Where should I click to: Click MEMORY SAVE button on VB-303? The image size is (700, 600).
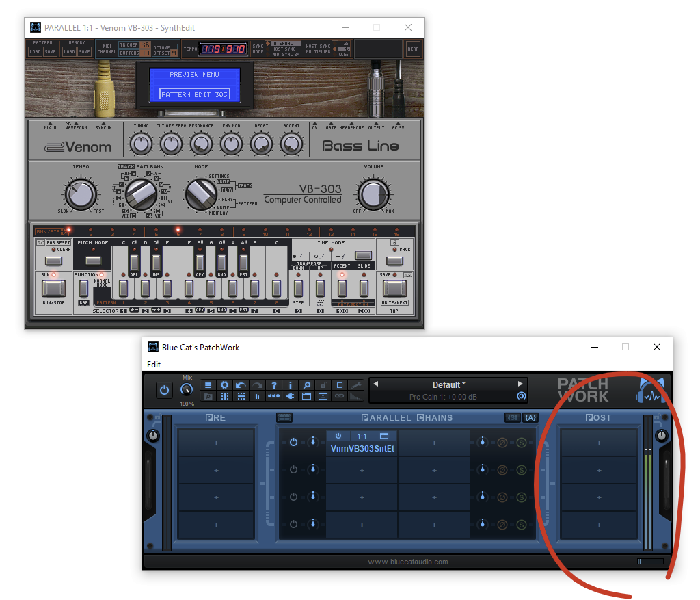pyautogui.click(x=84, y=52)
